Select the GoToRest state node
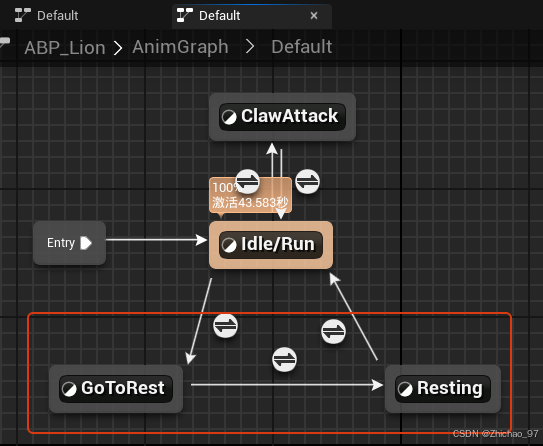Screen dimensions: 543x446 [116, 389]
